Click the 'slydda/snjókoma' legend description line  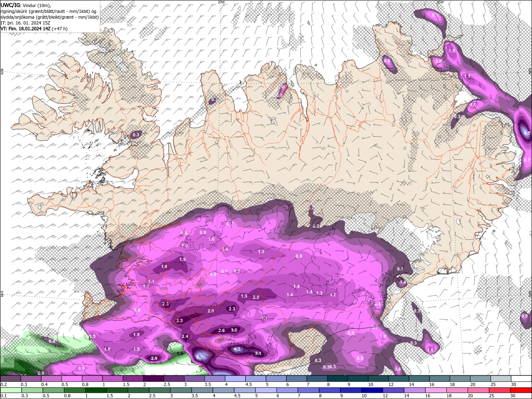(x=49, y=17)
